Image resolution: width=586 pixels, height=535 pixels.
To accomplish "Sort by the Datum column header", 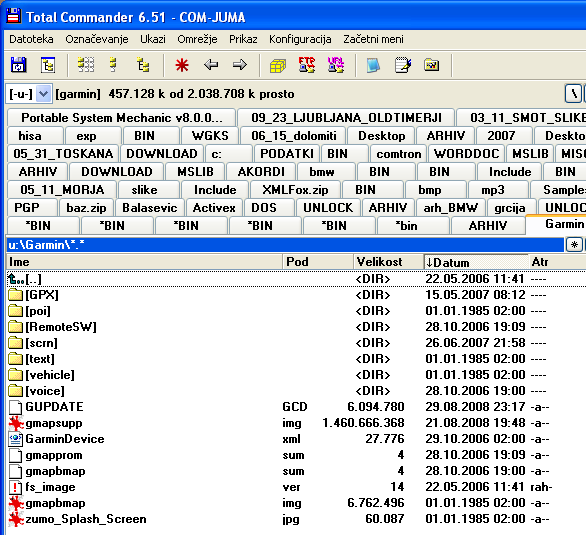I will [476, 262].
